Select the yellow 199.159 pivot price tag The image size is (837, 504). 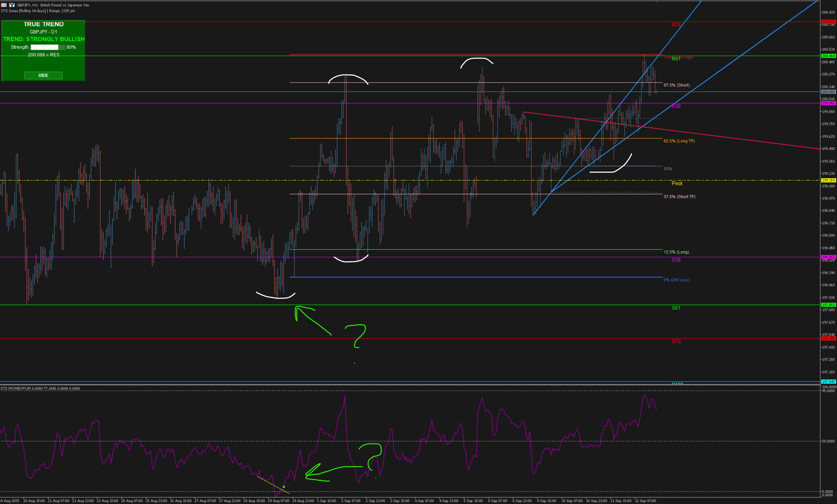828,180
